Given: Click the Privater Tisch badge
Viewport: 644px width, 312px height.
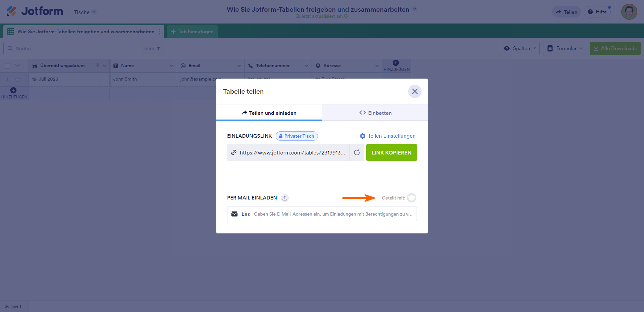Looking at the screenshot, I should 297,136.
